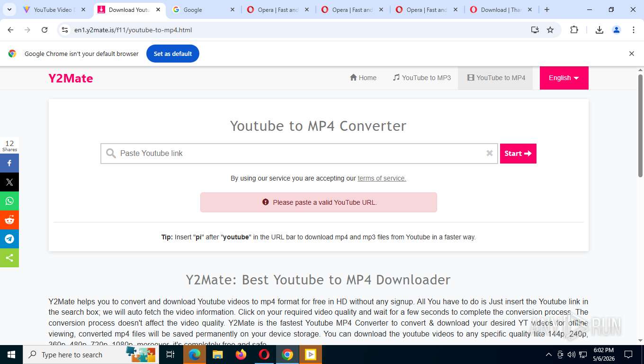Viewport: 644px width, 364px height.
Task: Share page on Facebook sidebar icon
Action: click(9, 163)
